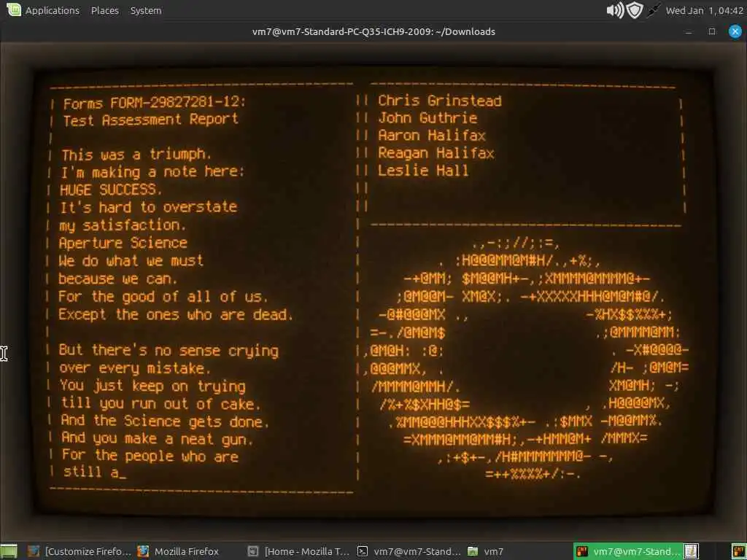Minimize the terminal window
Screen dimensions: 747x560
(689, 32)
